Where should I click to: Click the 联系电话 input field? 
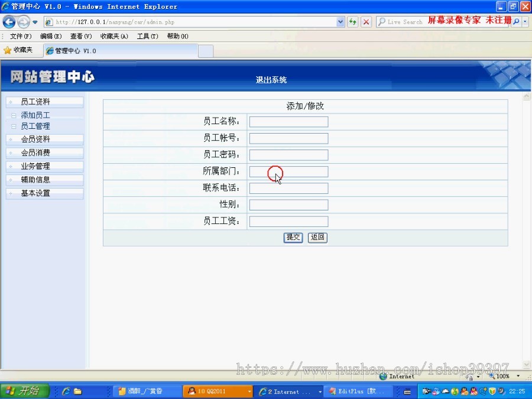click(288, 189)
